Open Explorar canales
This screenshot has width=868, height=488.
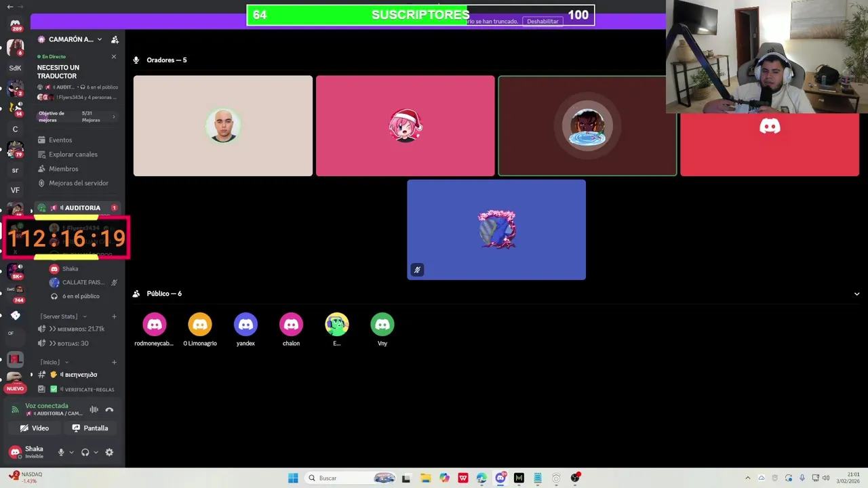(73, 155)
